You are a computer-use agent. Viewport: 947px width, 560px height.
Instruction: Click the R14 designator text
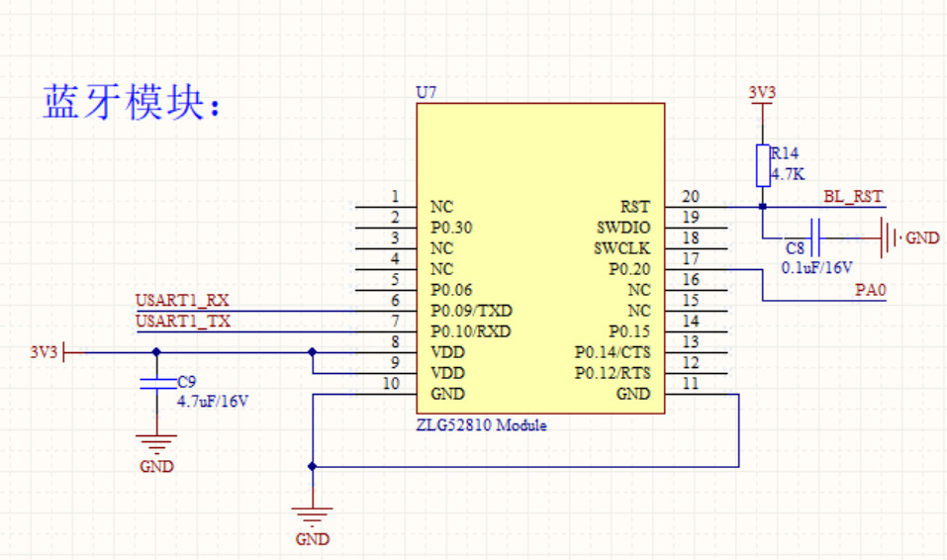(x=785, y=152)
